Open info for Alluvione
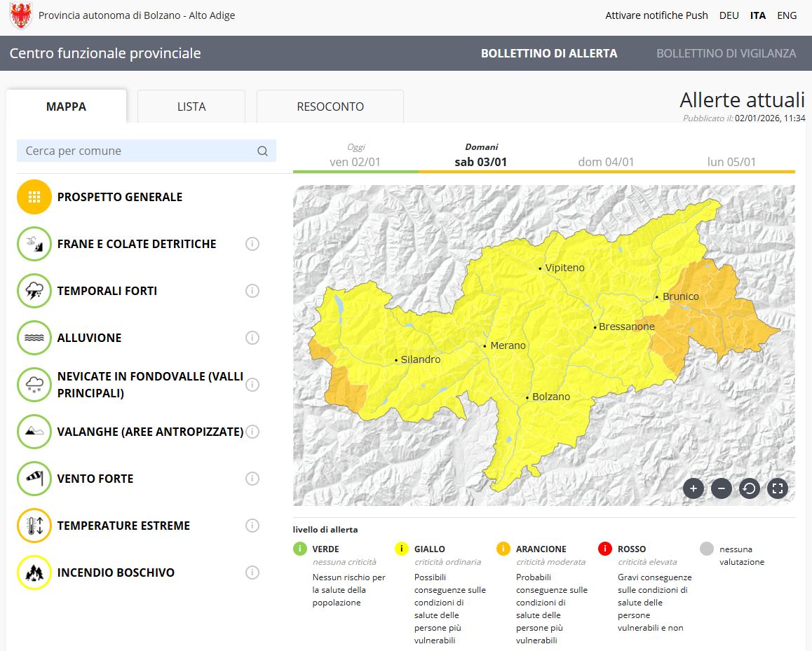The image size is (812, 651). [x=252, y=338]
